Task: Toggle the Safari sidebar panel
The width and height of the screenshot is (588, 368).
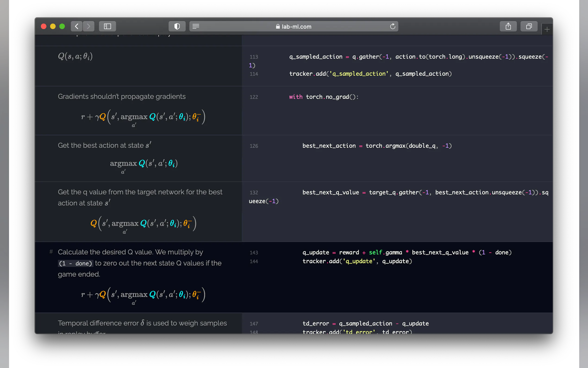Action: [107, 26]
